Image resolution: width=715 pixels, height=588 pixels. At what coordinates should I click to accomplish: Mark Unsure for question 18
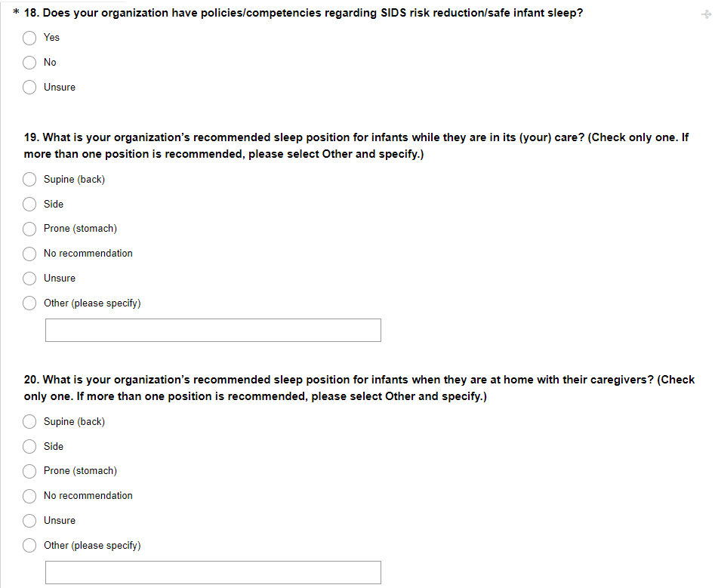tap(29, 88)
